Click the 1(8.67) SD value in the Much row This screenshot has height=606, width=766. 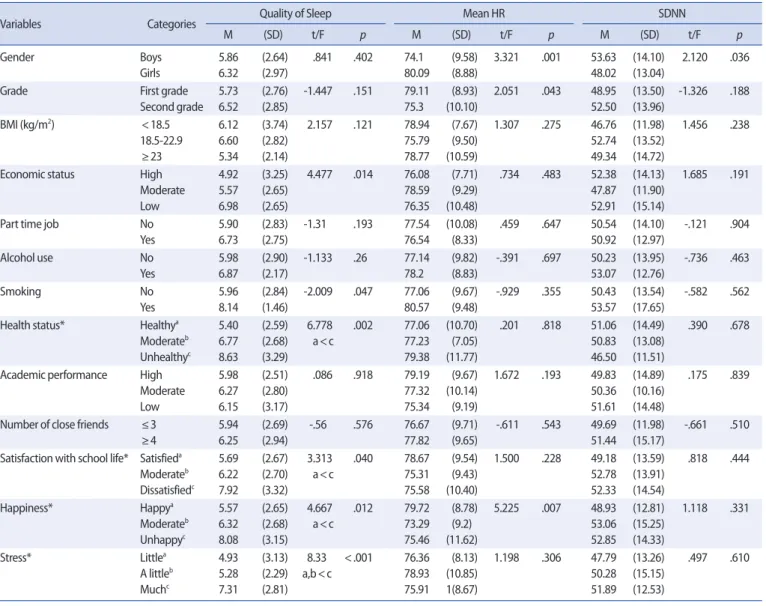[460, 589]
